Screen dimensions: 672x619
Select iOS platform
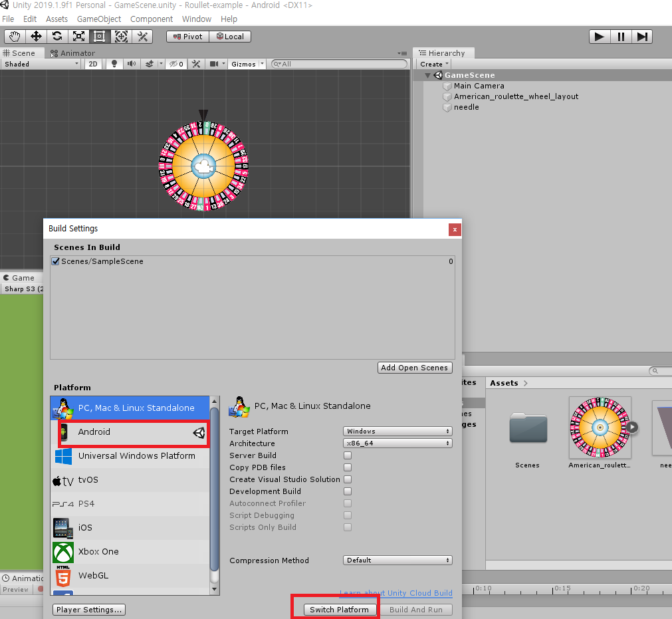click(130, 528)
